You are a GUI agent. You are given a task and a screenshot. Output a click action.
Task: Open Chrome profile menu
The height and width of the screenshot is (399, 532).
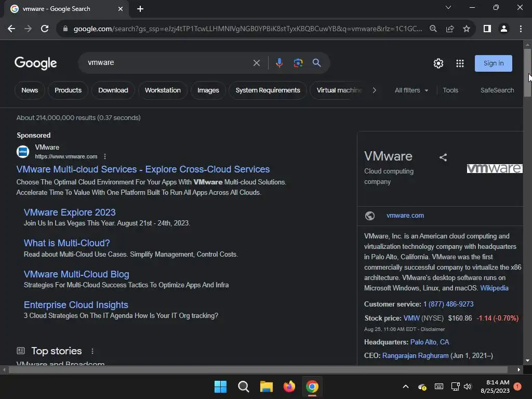point(504,29)
